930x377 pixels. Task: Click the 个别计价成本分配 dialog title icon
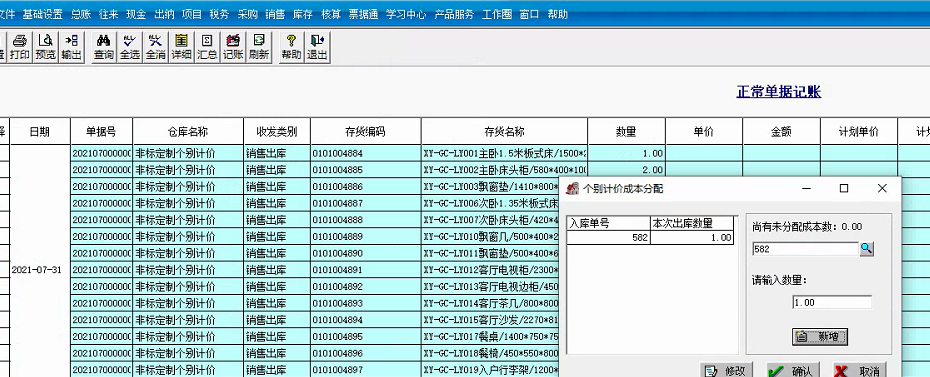coord(572,188)
